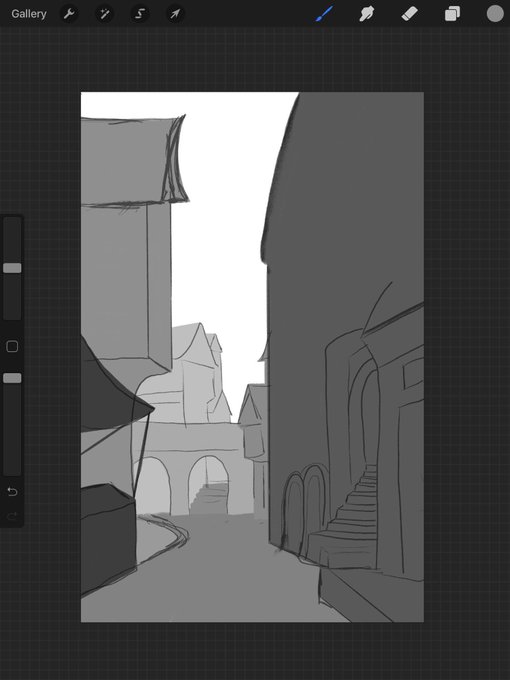510x680 pixels.
Task: Open the Actions wrench menu
Action: [x=69, y=14]
